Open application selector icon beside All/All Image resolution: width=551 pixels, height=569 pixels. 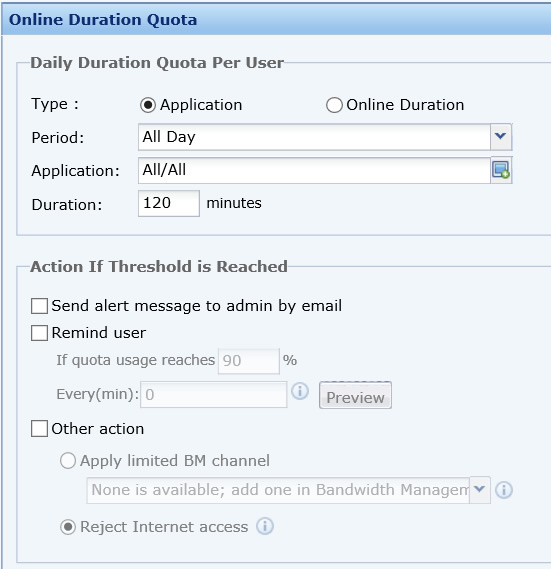[501, 170]
